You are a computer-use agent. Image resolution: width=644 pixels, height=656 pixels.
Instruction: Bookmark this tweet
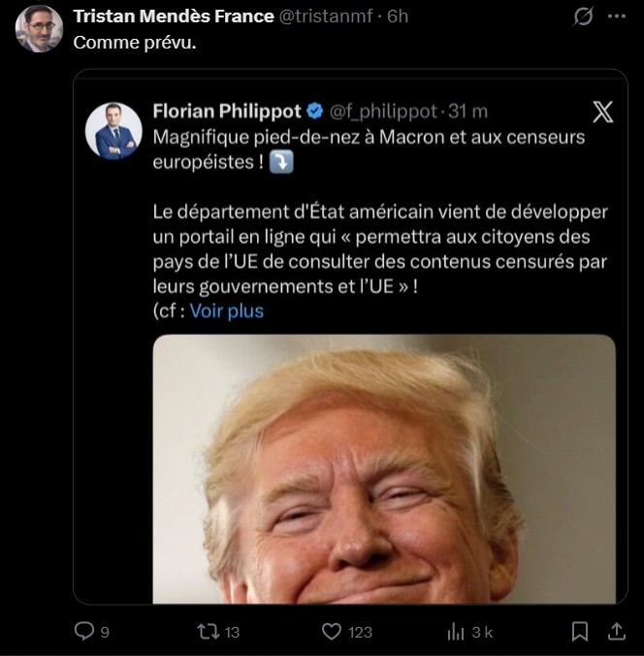(580, 631)
